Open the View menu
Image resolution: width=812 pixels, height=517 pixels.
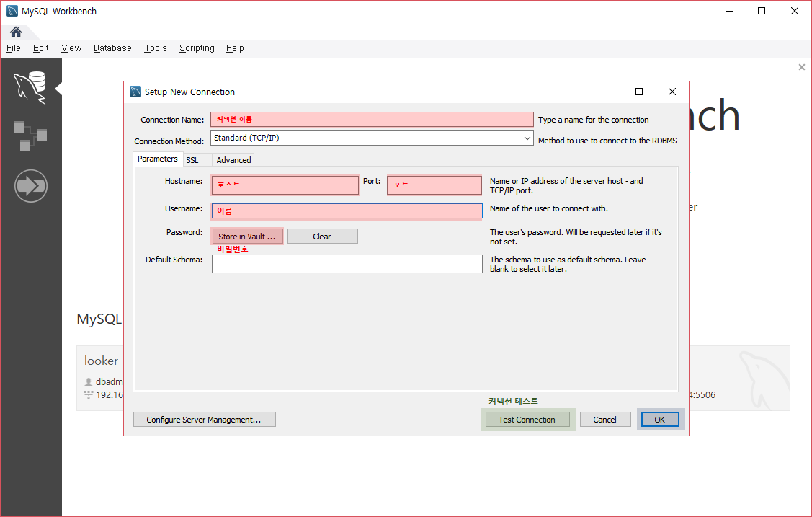71,48
